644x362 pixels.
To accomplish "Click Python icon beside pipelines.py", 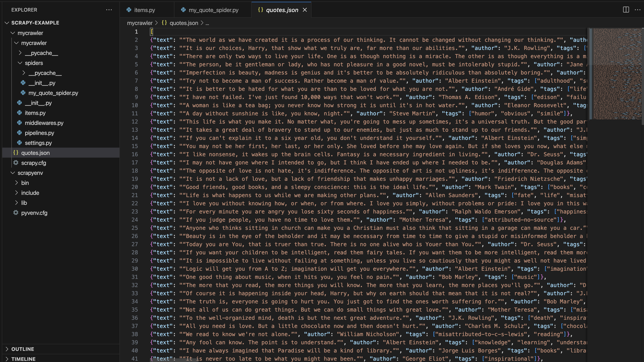I will (x=19, y=133).
